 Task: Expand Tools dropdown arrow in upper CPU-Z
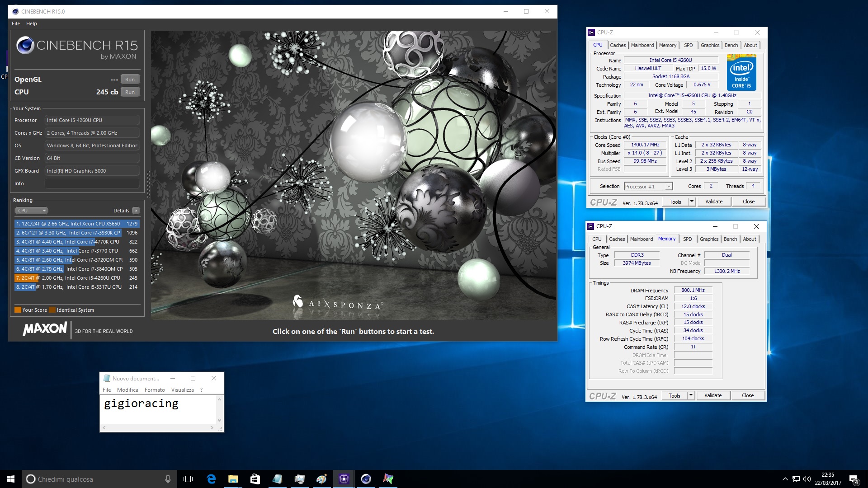[x=692, y=202]
